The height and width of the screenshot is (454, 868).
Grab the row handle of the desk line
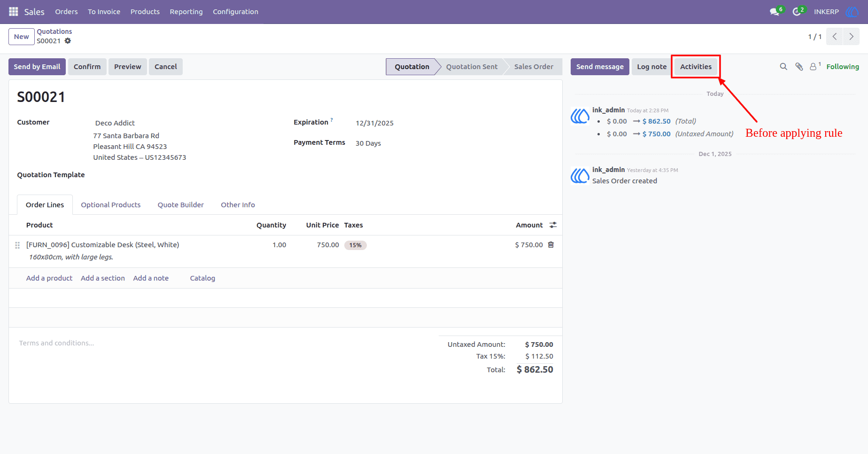click(17, 245)
